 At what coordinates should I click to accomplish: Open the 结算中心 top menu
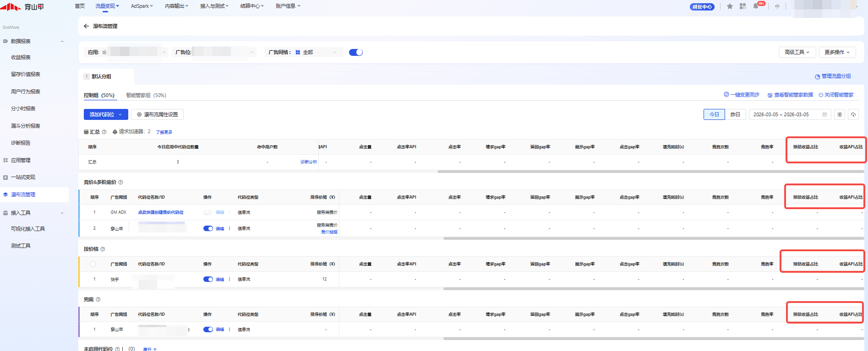click(252, 6)
